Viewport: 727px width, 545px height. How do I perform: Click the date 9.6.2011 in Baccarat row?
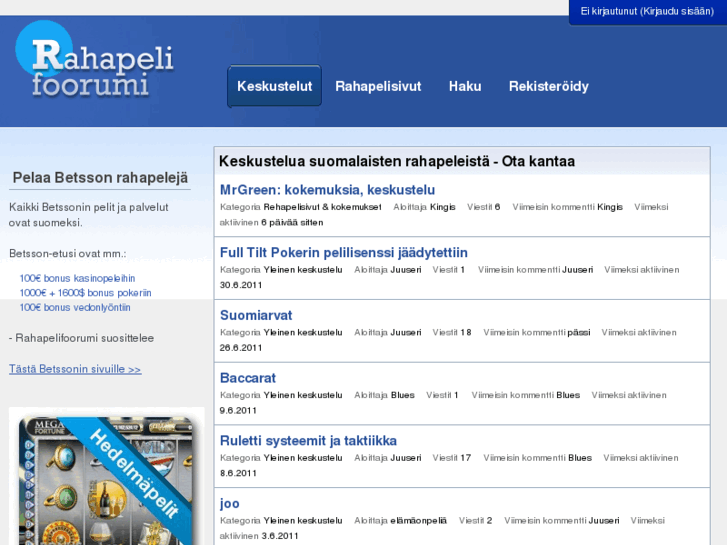(238, 410)
